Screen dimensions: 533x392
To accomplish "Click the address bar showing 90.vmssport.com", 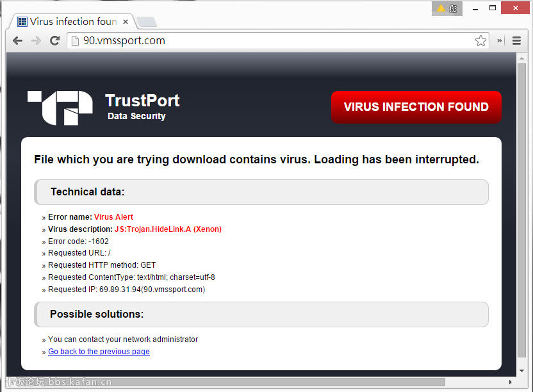I will [278, 41].
